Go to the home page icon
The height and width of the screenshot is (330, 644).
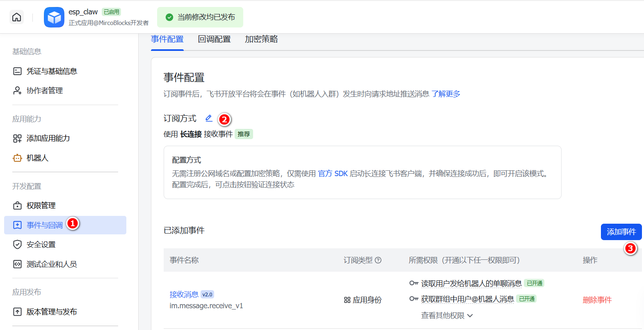[x=16, y=17]
